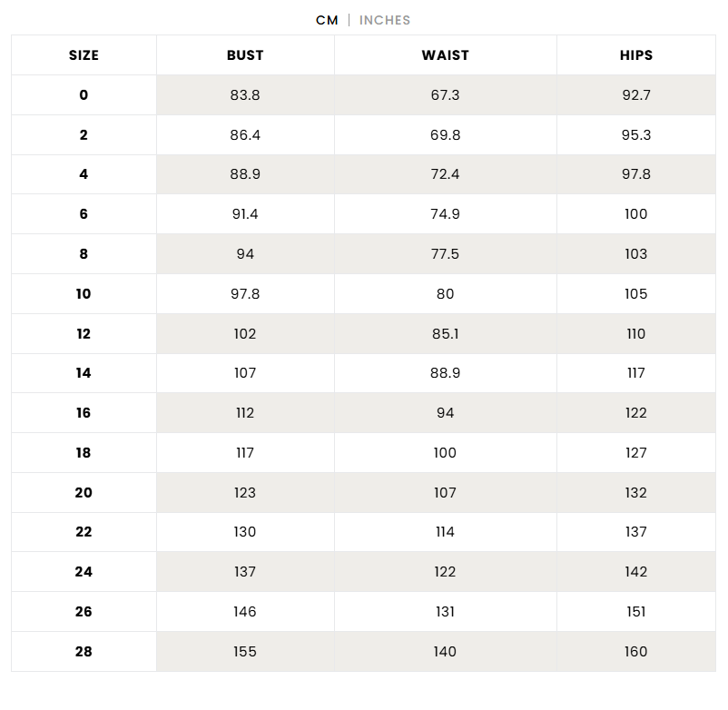Click the HIPS column header

click(636, 55)
